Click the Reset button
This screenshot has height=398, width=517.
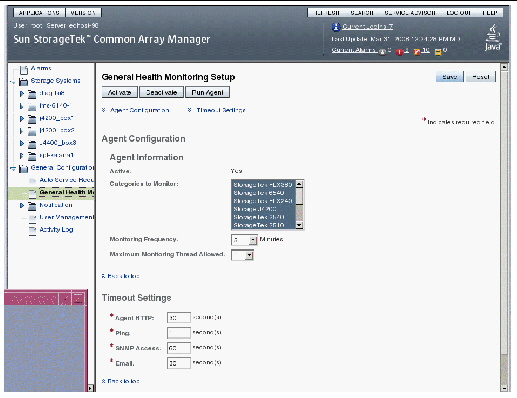480,77
